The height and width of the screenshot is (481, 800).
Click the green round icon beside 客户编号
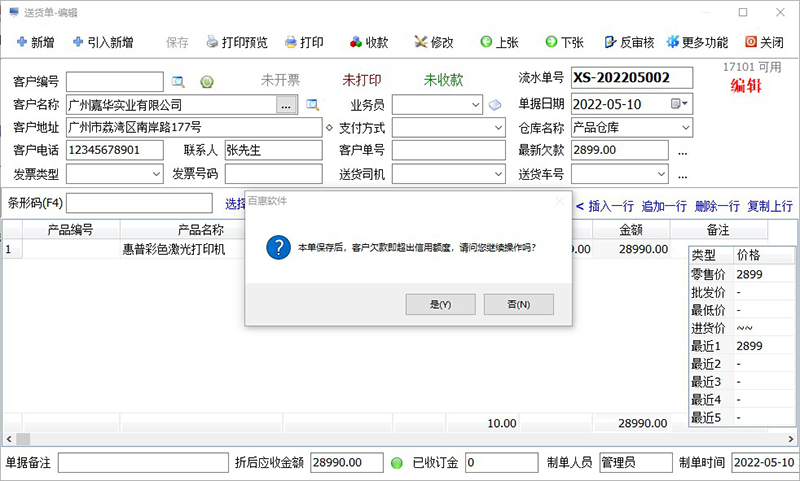(207, 82)
